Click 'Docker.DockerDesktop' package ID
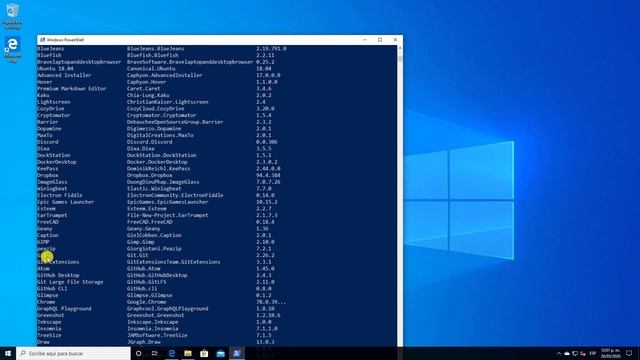 coord(157,162)
